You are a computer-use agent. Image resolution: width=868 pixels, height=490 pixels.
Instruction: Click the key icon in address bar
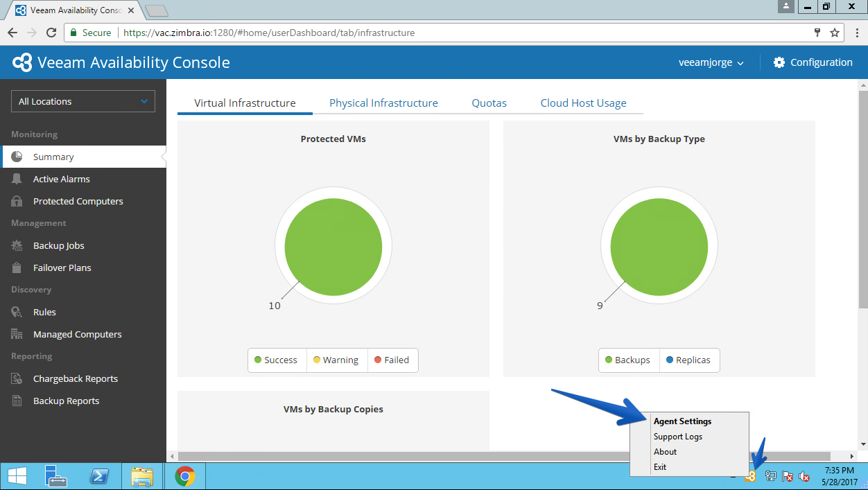point(817,33)
